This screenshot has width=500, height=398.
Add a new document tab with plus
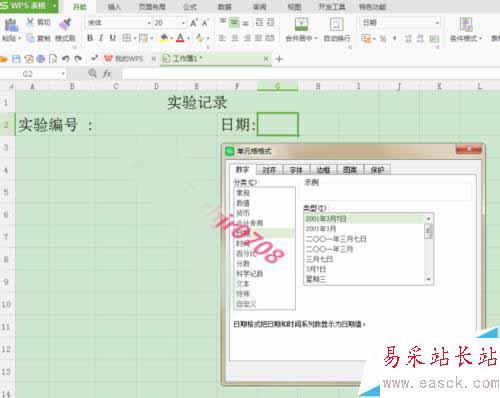point(279,59)
